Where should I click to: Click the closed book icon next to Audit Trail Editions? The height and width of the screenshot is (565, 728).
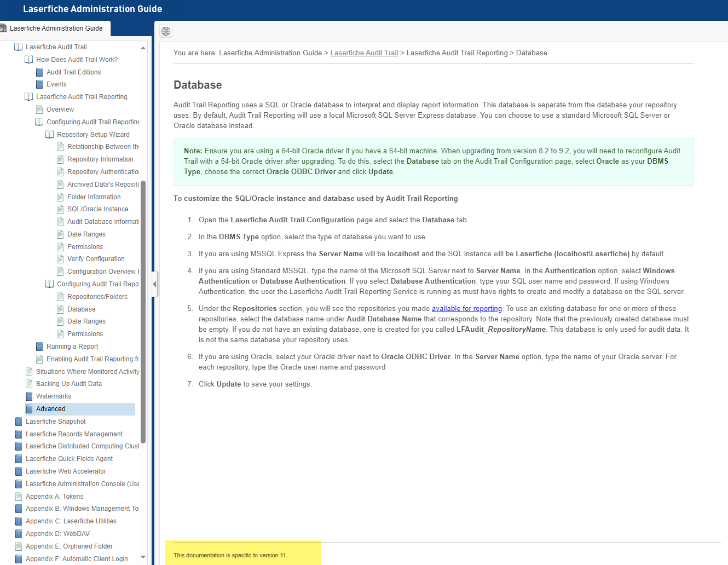pyautogui.click(x=39, y=72)
